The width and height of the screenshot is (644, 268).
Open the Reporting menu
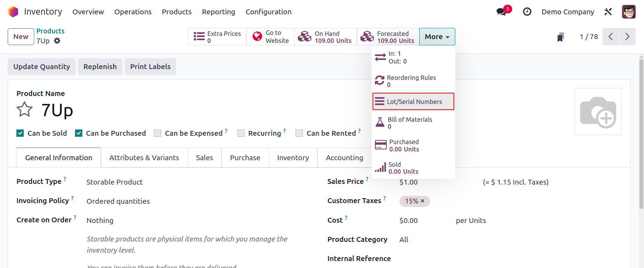[218, 12]
